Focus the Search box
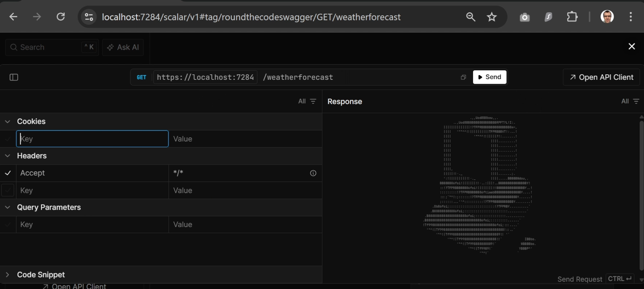 52,48
